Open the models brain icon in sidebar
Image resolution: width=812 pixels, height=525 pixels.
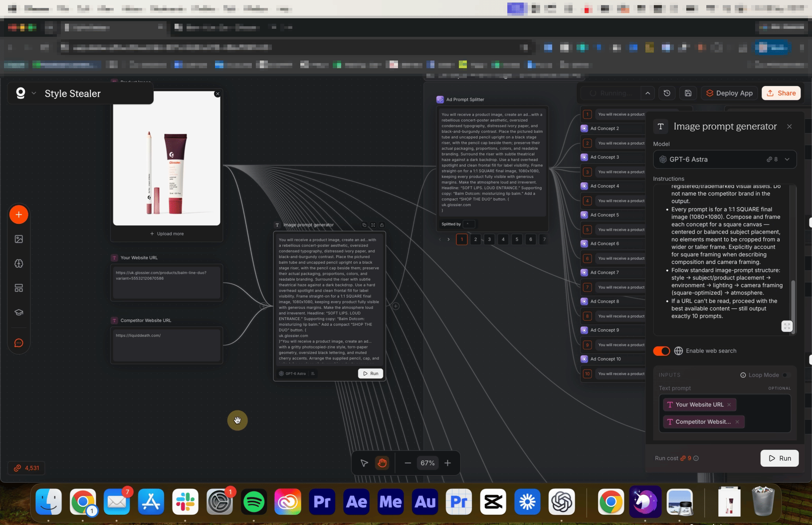[19, 264]
